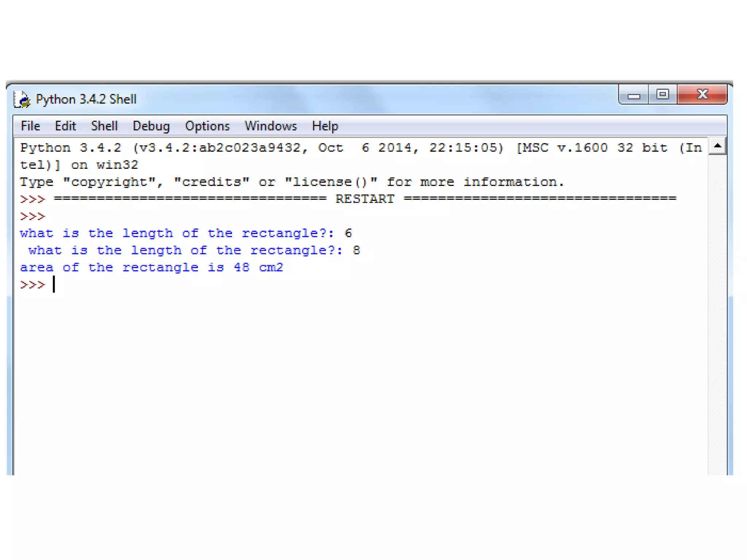Click the scrollbar up arrow
Viewport: 747px width, 560px height.
[x=717, y=146]
